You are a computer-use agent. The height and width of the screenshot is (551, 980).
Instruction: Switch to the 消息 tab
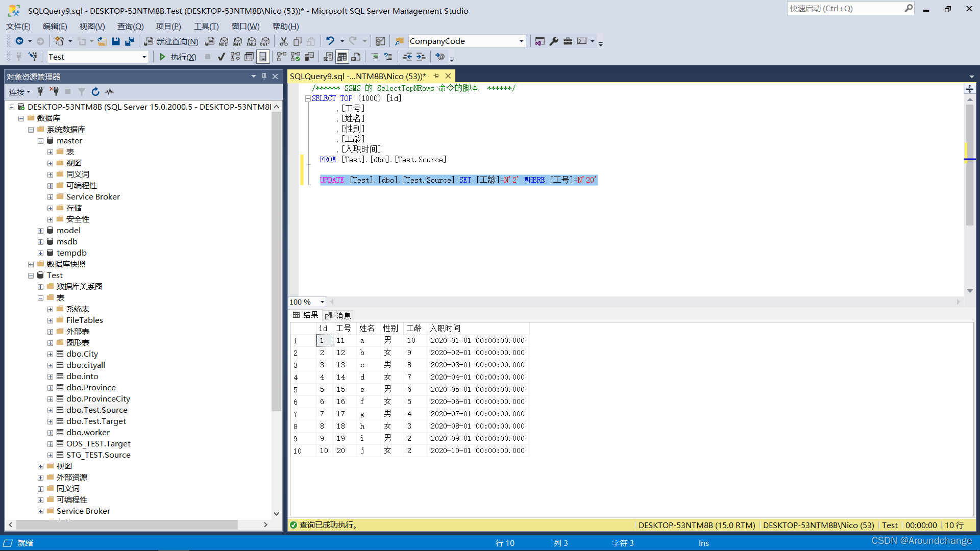pyautogui.click(x=338, y=316)
